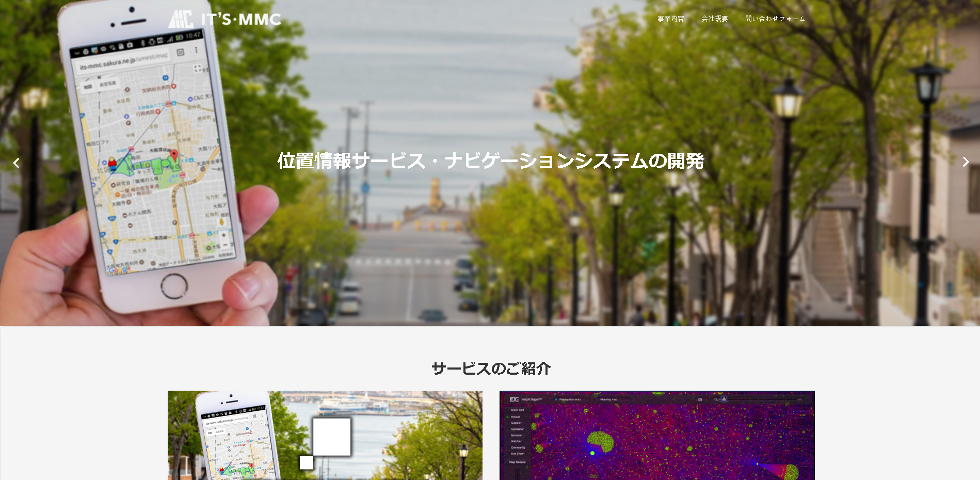Click the Insight Digger service thumbnail

(x=657, y=435)
